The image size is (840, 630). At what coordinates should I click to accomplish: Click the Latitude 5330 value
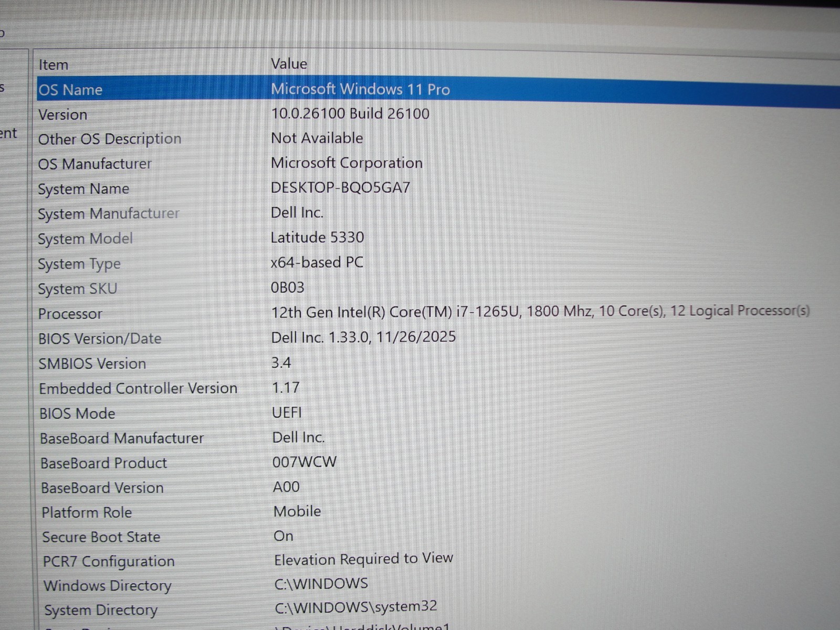click(x=317, y=237)
